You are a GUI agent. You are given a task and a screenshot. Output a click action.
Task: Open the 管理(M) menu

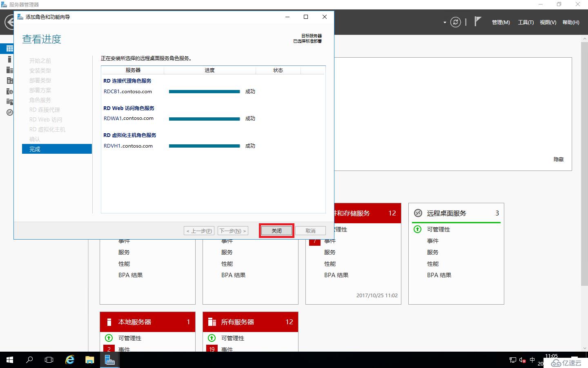pos(501,22)
